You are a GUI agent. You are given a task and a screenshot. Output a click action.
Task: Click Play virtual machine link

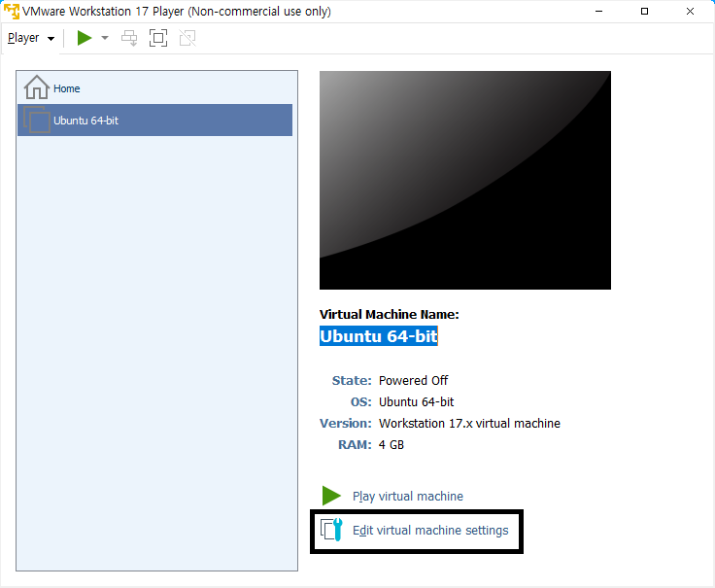tap(408, 497)
